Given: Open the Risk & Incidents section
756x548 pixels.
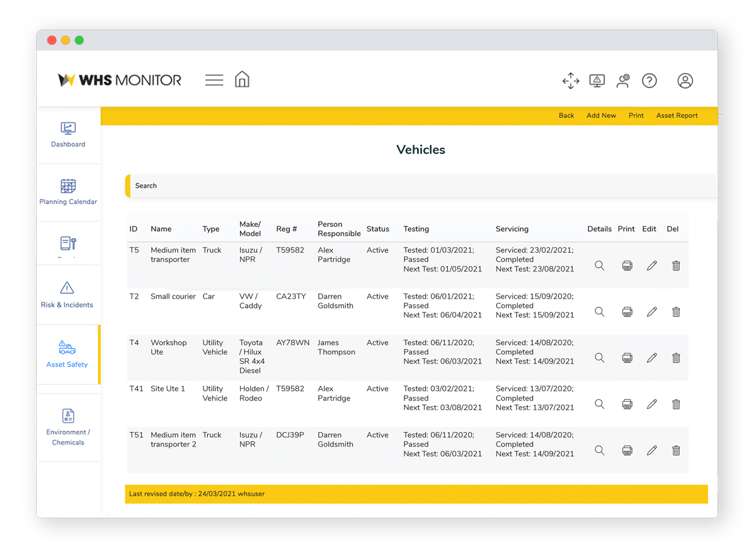Looking at the screenshot, I should pyautogui.click(x=67, y=294).
